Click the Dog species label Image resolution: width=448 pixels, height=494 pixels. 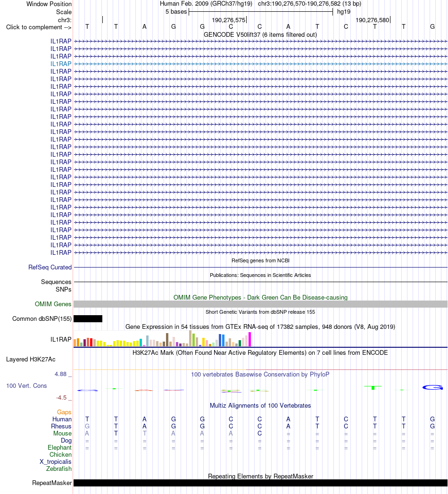pyautogui.click(x=66, y=440)
